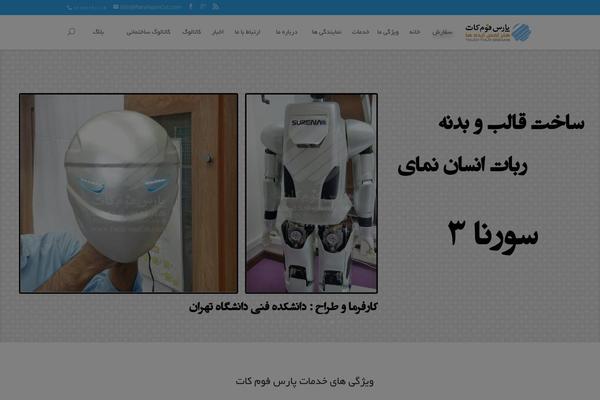Screen dimensions: 600x400
Task: Open the درباره ما menu item
Action: tap(287, 32)
